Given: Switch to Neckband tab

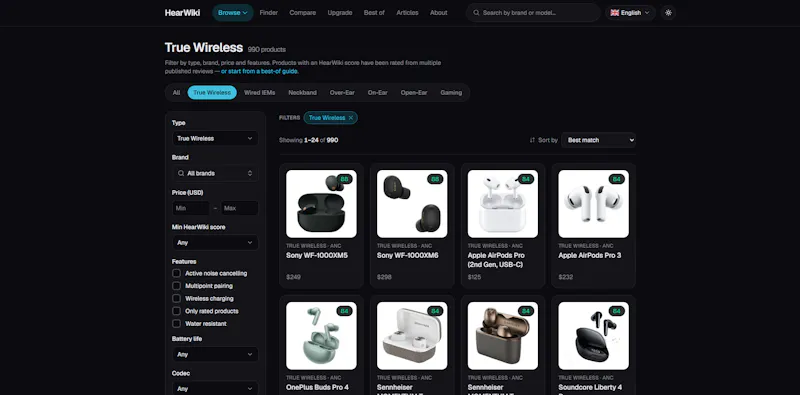Looking at the screenshot, I should point(302,93).
